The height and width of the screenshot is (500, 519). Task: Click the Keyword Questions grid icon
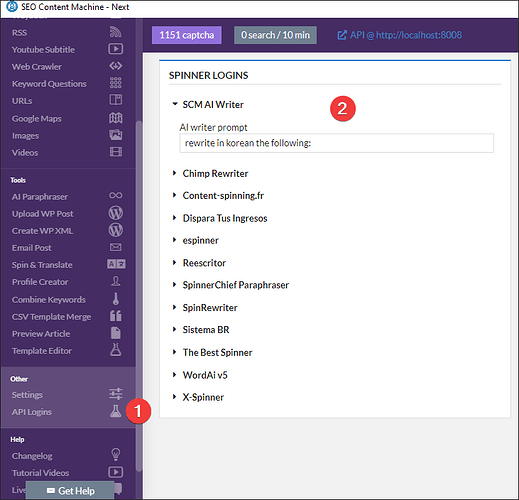pos(116,83)
